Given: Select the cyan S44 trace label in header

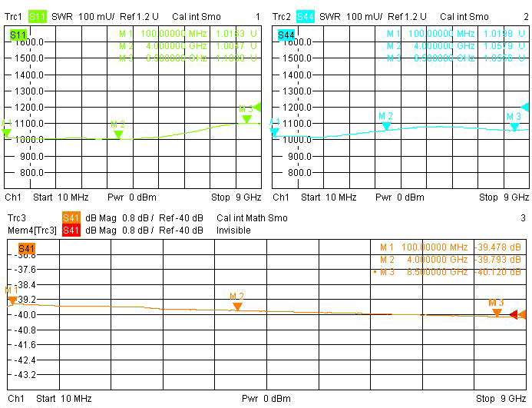Looking at the screenshot, I should click(305, 16).
